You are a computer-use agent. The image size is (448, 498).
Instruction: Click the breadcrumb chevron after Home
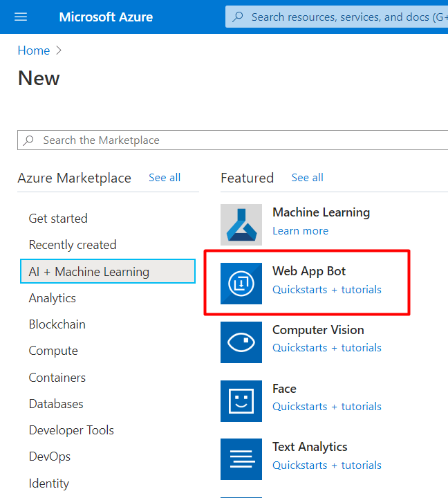59,50
